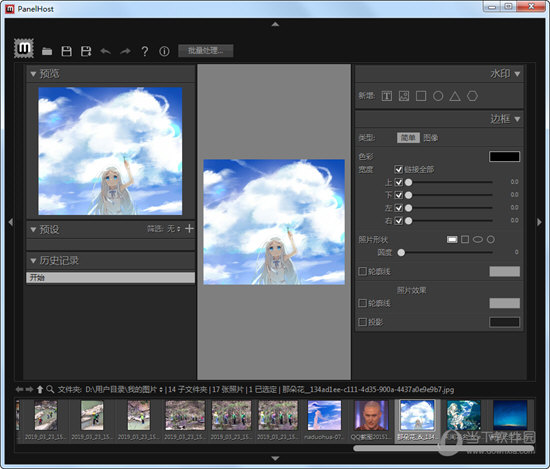The image size is (550, 469).
Task: Click the 右 right width slider handle
Action: click(408, 221)
